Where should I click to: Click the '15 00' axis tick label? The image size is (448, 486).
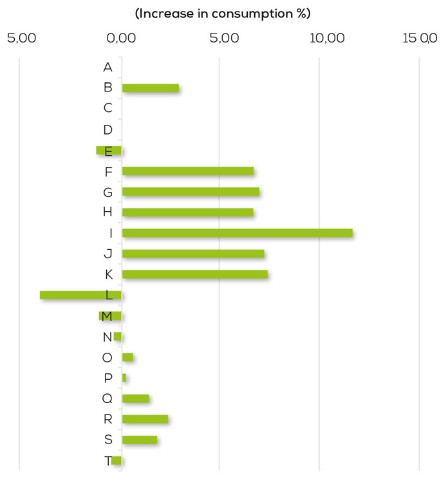pos(419,38)
